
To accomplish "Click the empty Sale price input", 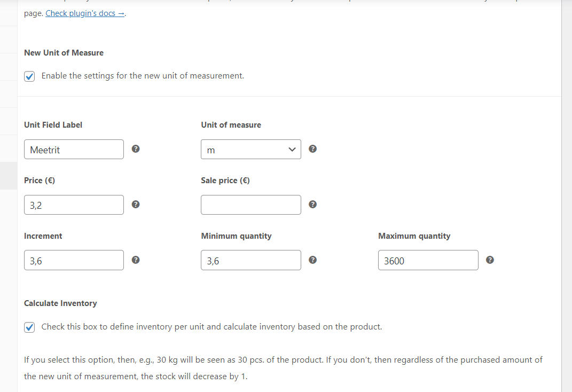I will [251, 205].
